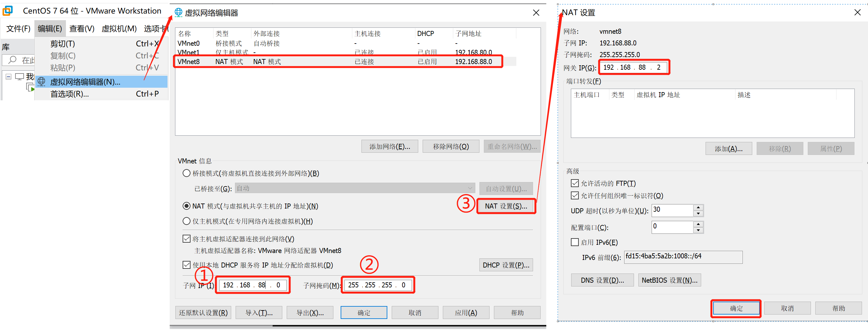The image size is (868, 330).
Task: Select NAT 模式 radio button
Action: point(186,206)
